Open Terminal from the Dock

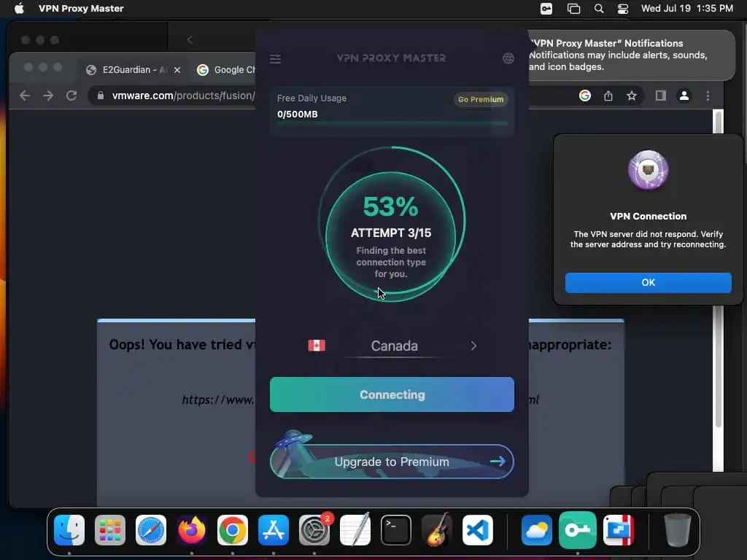[x=396, y=530]
